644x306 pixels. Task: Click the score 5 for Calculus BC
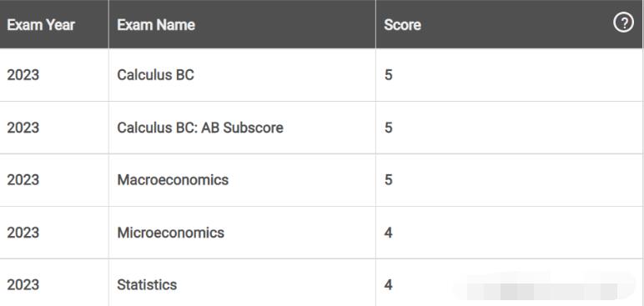(x=389, y=75)
